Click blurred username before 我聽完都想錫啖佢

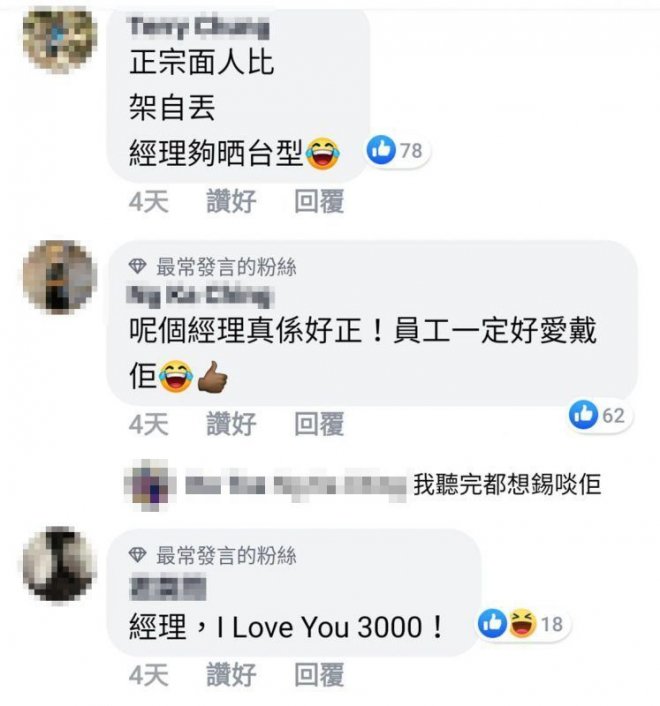[x=295, y=485]
